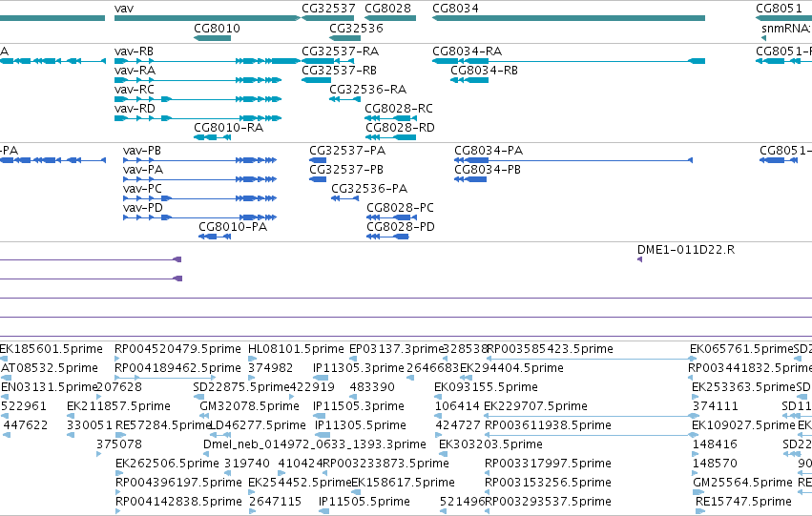Image resolution: width=812 pixels, height=516 pixels.
Task: Open the RP004520479.5prime EST label
Action: coord(177,349)
